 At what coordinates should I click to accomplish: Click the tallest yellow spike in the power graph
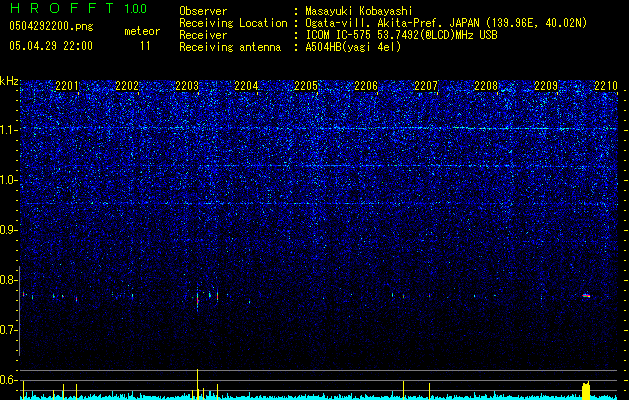pos(197,384)
